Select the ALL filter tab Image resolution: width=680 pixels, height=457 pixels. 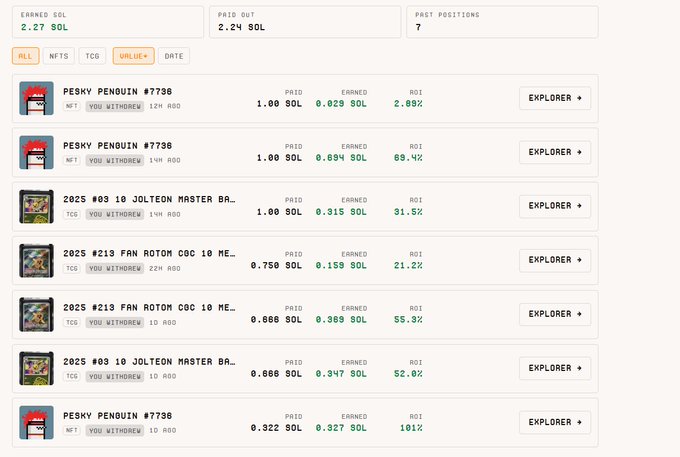(26, 56)
